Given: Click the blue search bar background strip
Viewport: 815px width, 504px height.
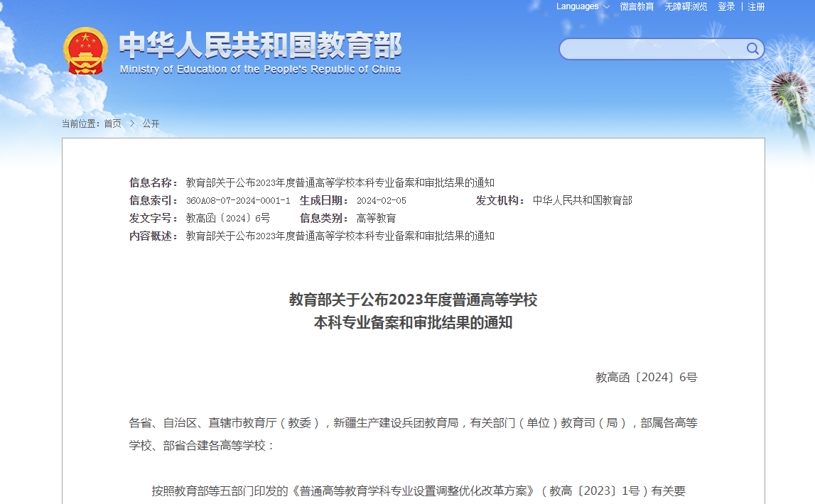Looking at the screenshot, I should tap(654, 49).
